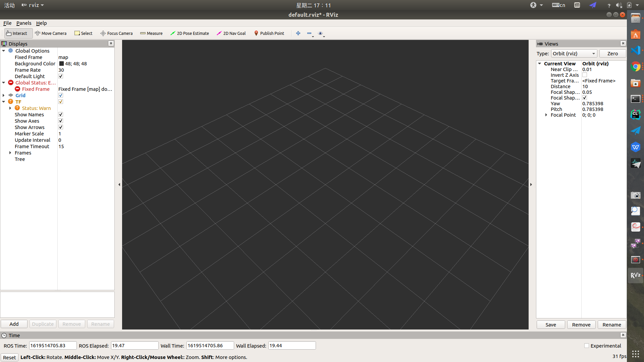Select the Interact tool
Viewport: 644px width, 362px height.
(17, 33)
